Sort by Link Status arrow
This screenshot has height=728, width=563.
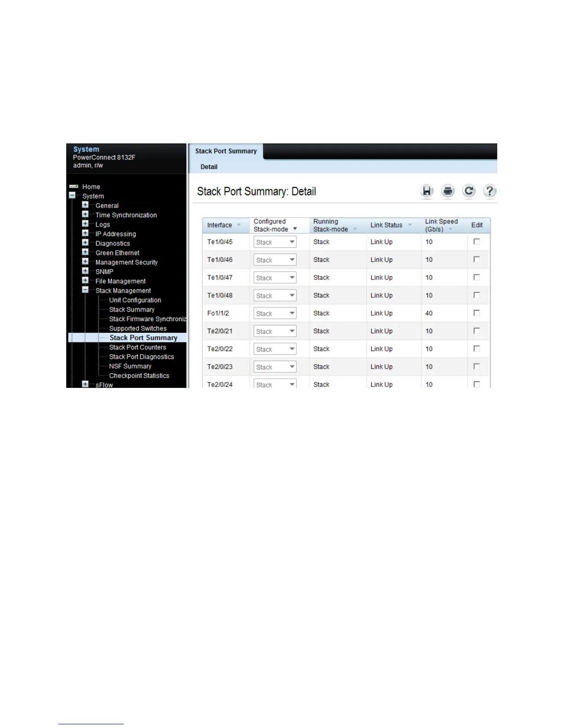pos(410,225)
